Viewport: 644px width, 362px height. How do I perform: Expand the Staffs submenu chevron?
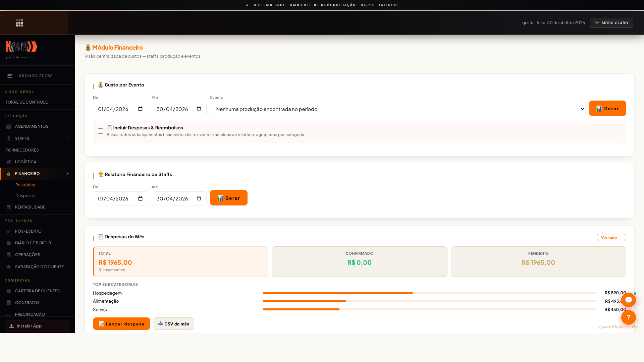(x=68, y=138)
